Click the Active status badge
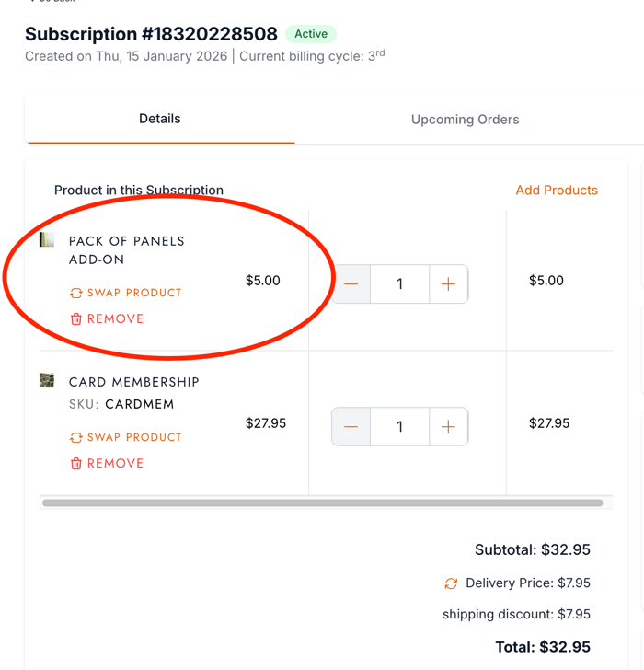Screen dimensions: 644x670 pos(311,34)
